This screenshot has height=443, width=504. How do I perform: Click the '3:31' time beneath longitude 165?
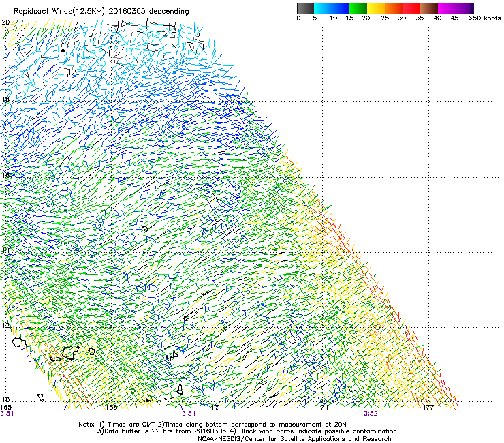(7, 414)
